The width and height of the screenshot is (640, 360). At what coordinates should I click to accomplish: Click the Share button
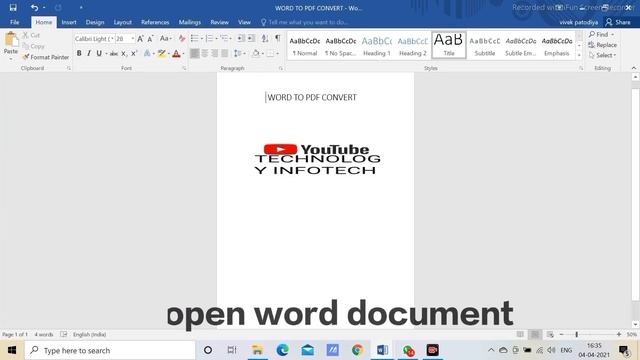pos(618,22)
